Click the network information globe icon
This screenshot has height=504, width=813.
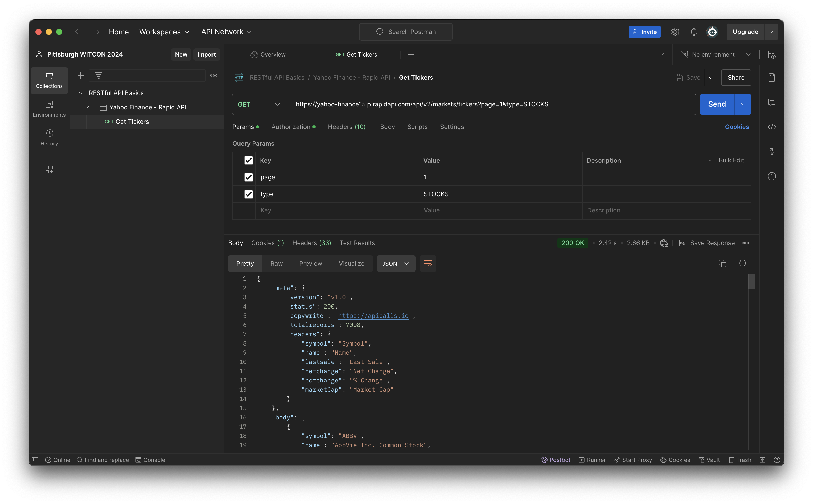(x=664, y=243)
